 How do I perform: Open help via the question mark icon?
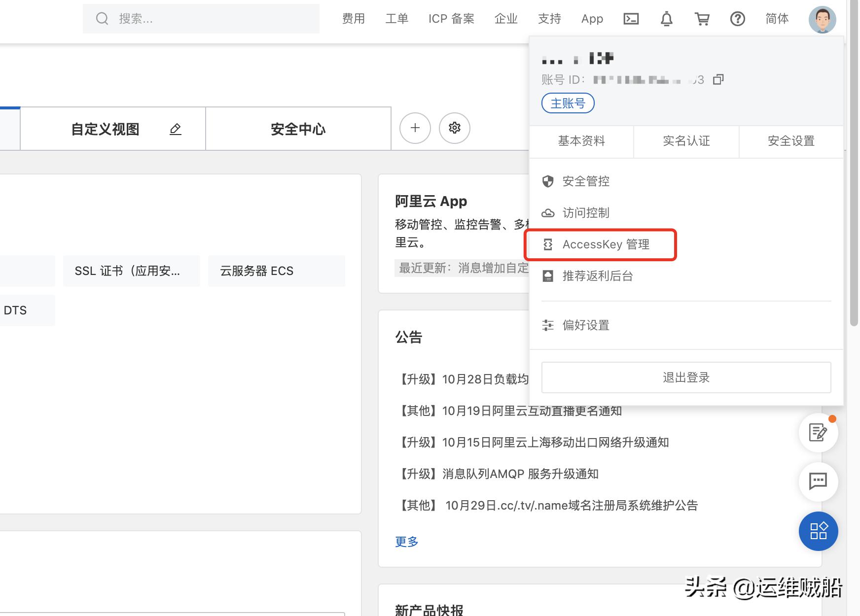[x=738, y=19]
